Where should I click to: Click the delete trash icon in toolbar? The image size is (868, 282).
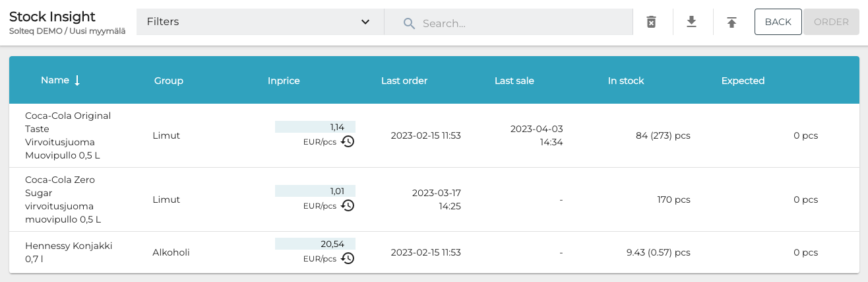(651, 22)
